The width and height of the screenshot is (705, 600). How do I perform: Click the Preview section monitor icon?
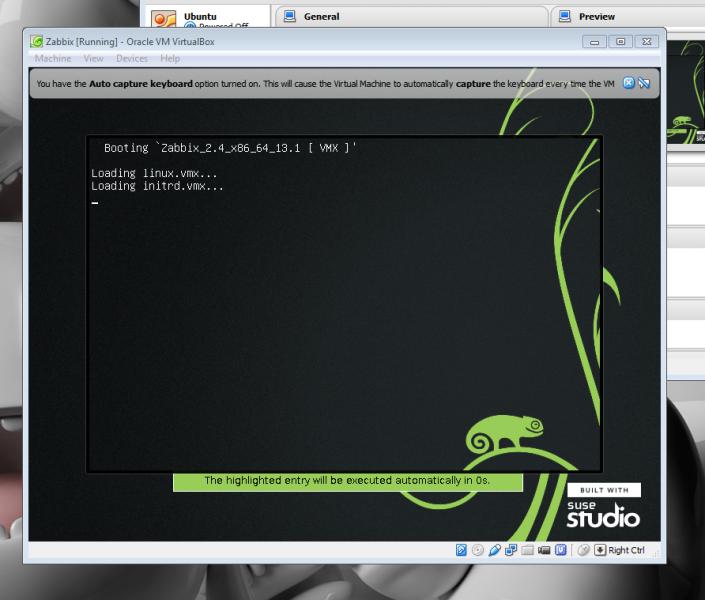coord(565,17)
